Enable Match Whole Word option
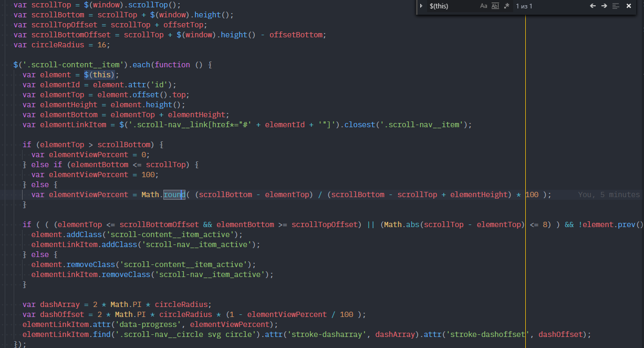Viewport: 644px width, 348px height. (x=495, y=6)
